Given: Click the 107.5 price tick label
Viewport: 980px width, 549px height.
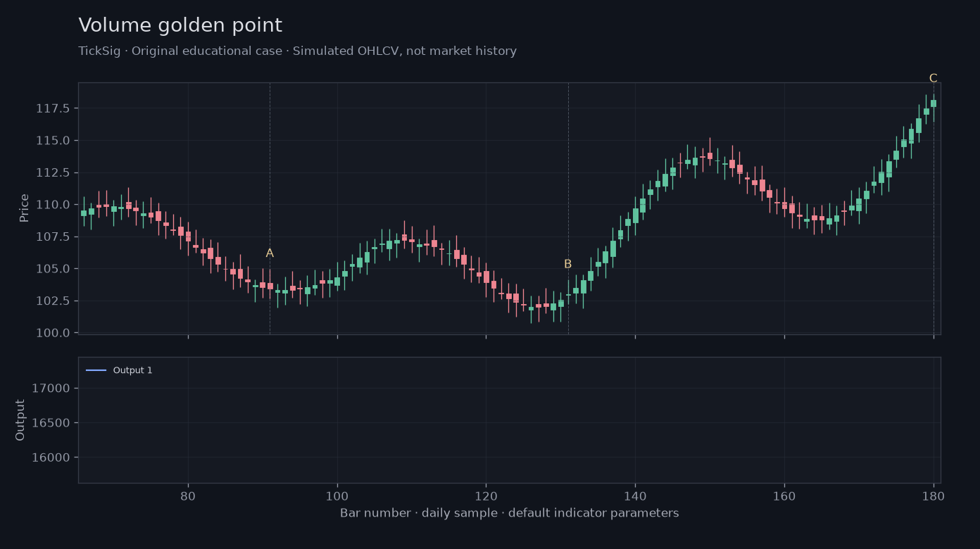Looking at the screenshot, I should click(53, 236).
